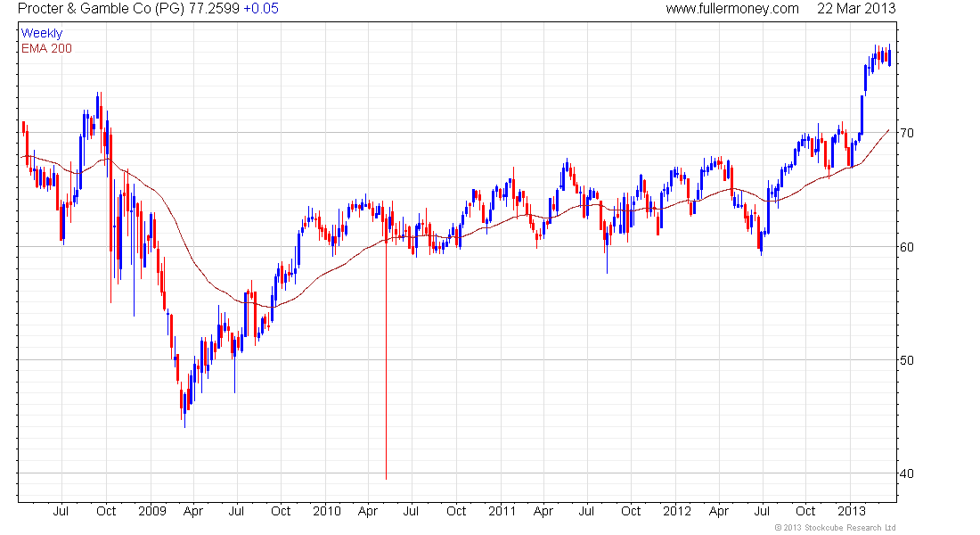Select the 'Weekly' legend label
Viewport: 980px width, 535px height.
42,33
